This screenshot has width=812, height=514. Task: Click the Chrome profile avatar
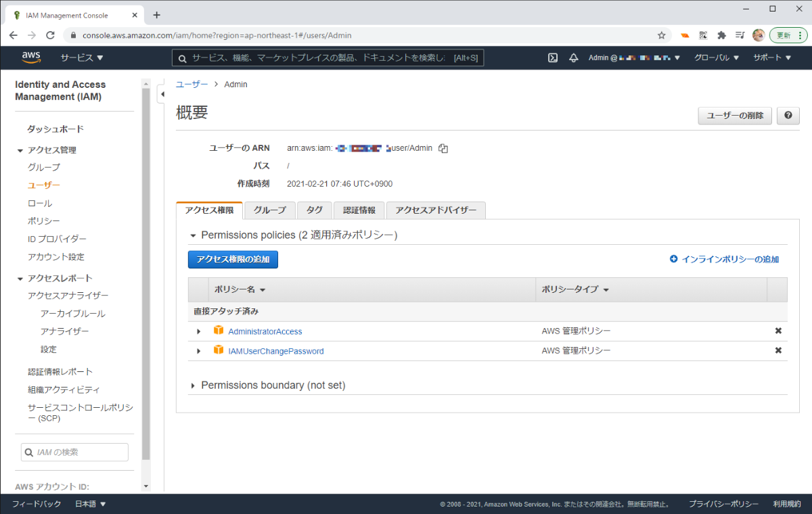point(759,35)
